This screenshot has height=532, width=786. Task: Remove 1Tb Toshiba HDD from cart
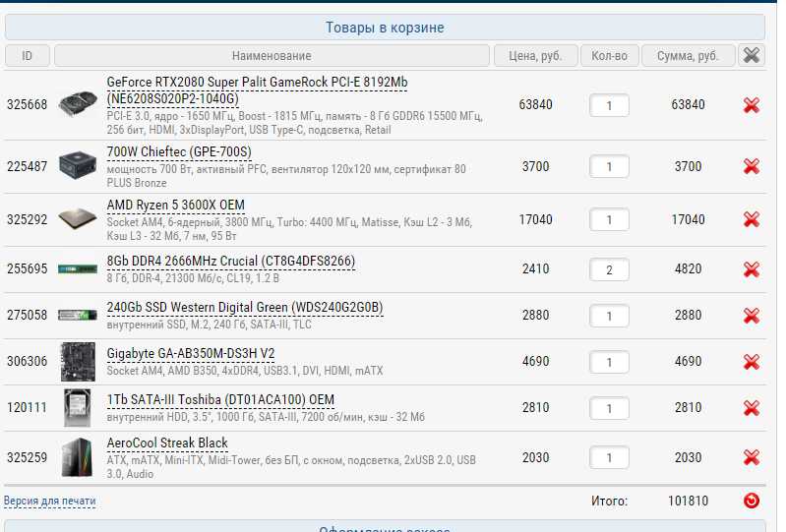[x=752, y=408]
